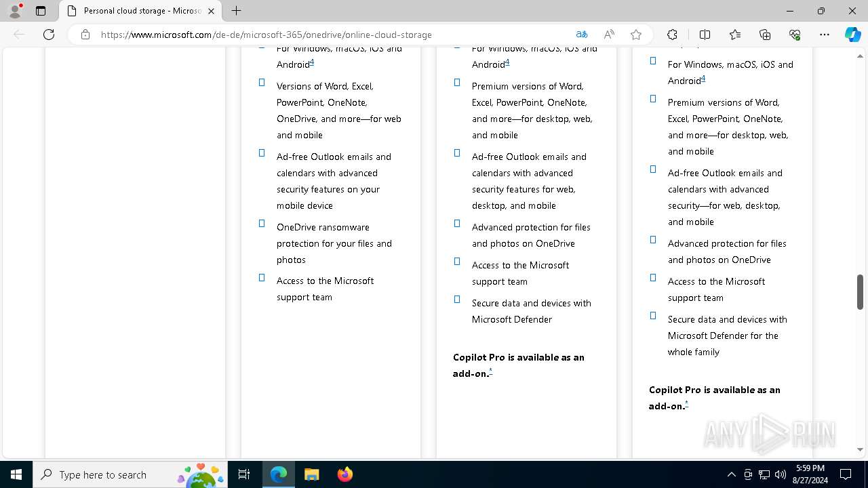
Task: Open Settings and more menu
Action: click(x=825, y=35)
